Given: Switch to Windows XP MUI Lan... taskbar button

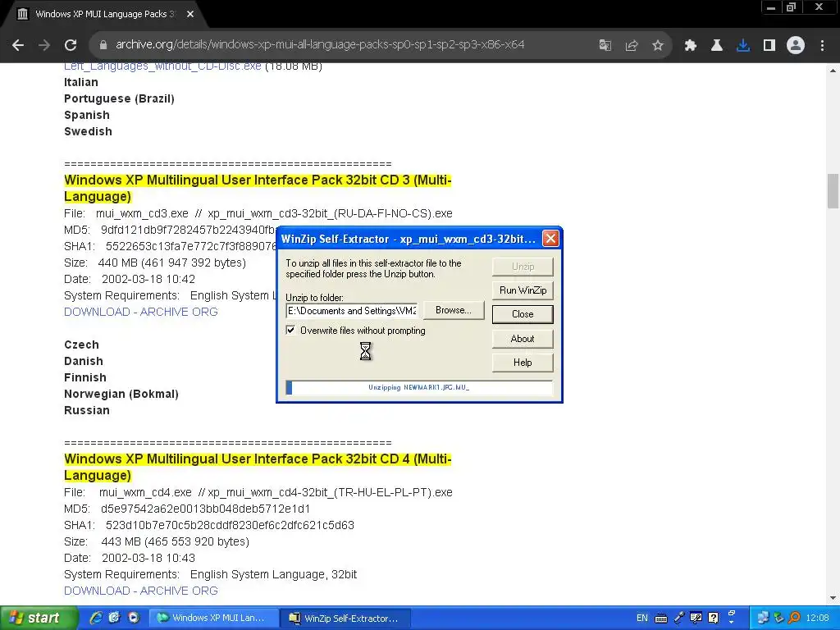Looking at the screenshot, I should coord(213,618).
